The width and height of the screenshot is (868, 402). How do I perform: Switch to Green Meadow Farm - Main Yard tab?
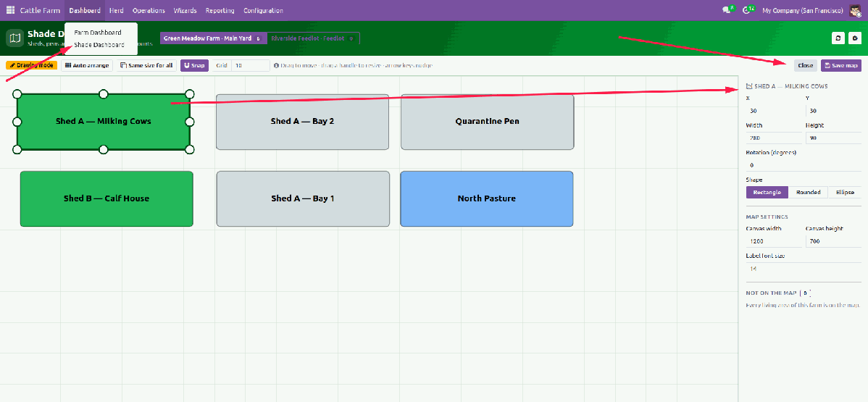click(x=214, y=38)
